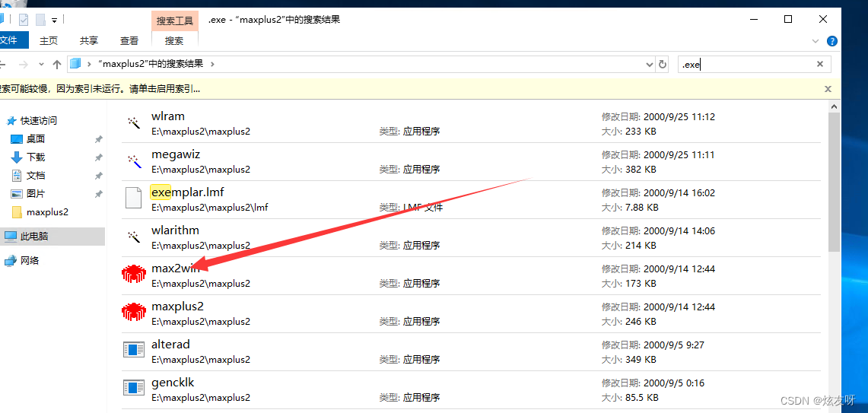Viewport: 868px width, 413px height.
Task: Refresh the search results
Action: coord(662,64)
